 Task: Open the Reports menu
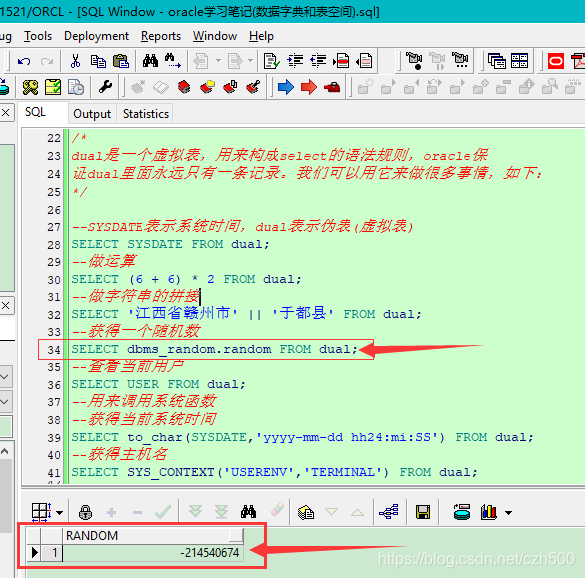(161, 36)
